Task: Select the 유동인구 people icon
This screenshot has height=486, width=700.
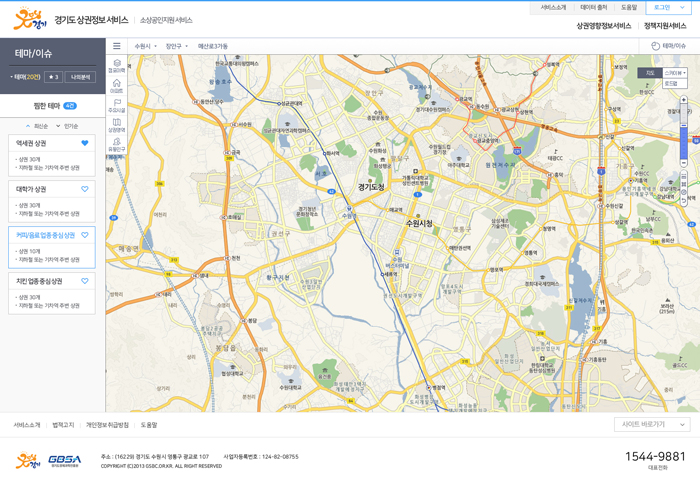Action: coord(116,144)
